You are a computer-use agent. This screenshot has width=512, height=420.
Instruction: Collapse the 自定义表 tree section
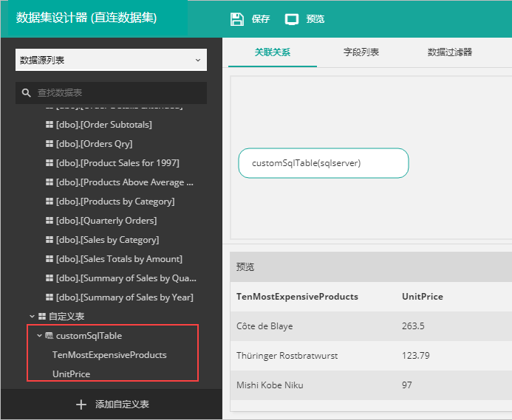point(33,316)
